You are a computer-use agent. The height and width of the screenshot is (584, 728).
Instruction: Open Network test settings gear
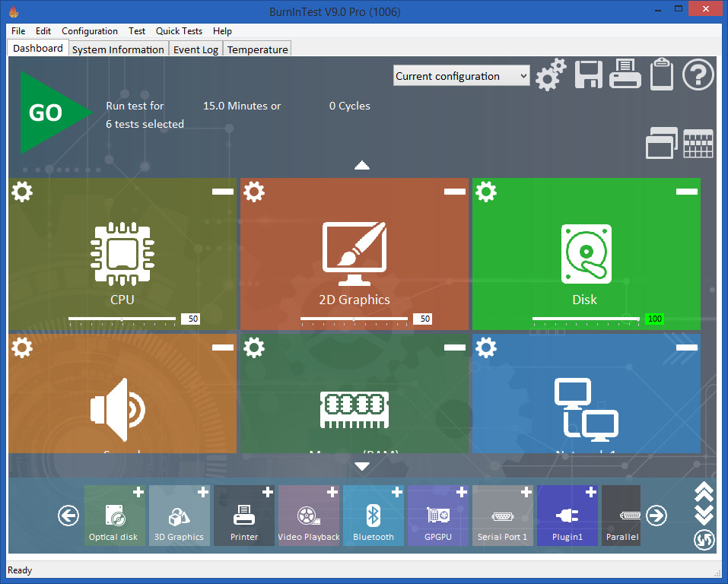(486, 348)
